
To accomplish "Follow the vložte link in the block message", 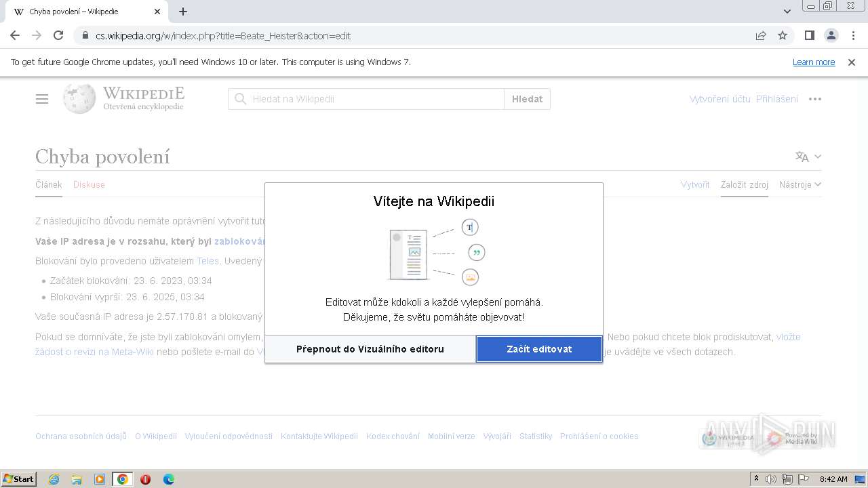I will coord(788,337).
